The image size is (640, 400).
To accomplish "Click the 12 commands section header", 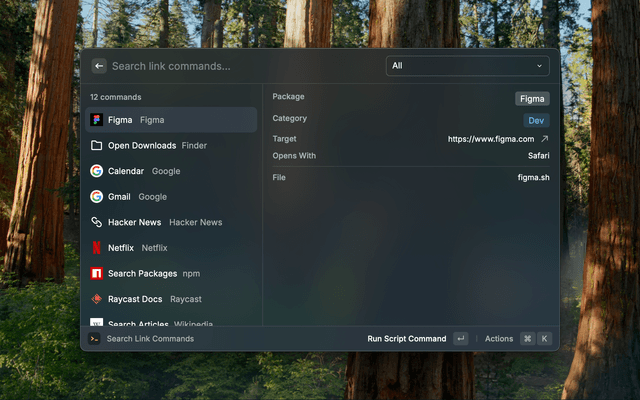I will point(116,97).
